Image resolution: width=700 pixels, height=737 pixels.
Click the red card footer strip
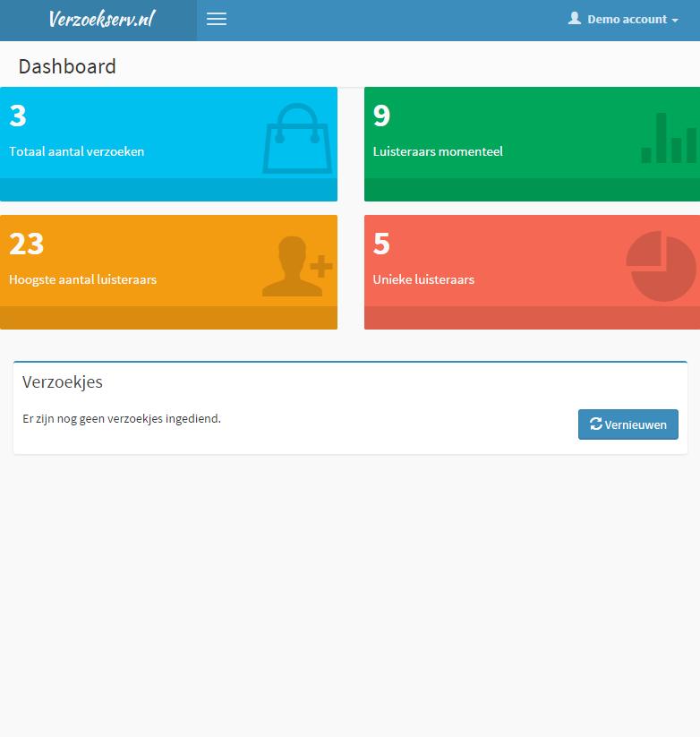click(x=532, y=318)
